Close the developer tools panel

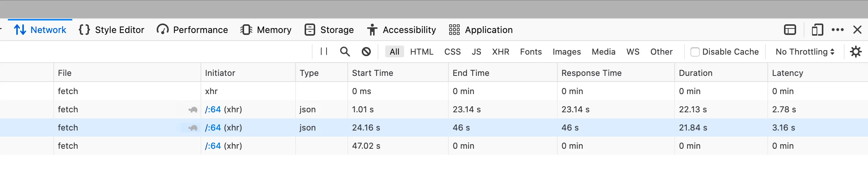point(857,30)
